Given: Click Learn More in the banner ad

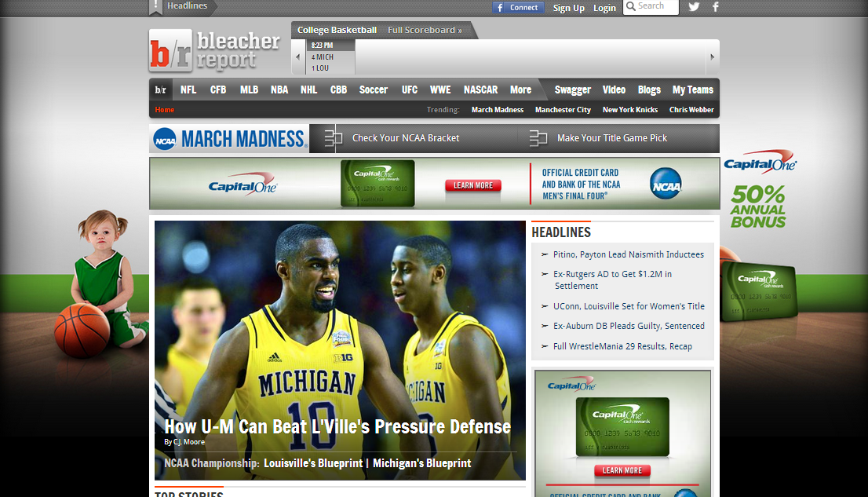Looking at the screenshot, I should (472, 185).
